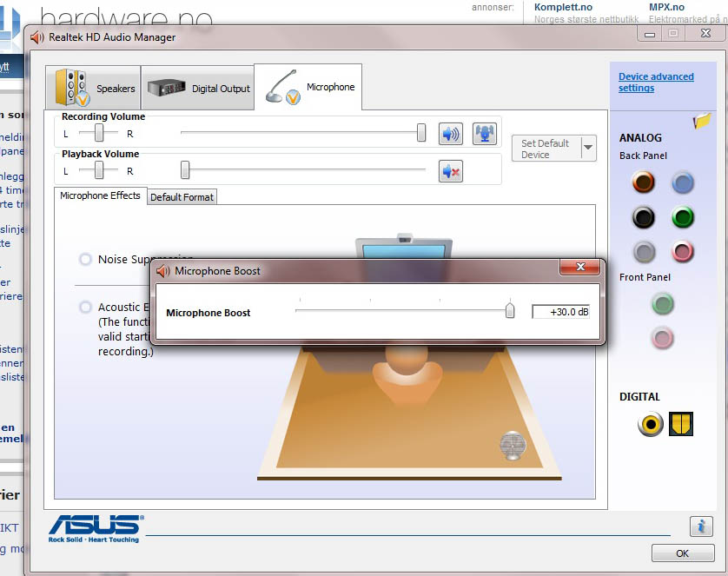Click the gray back panel jack
The image size is (728, 576).
click(x=644, y=252)
